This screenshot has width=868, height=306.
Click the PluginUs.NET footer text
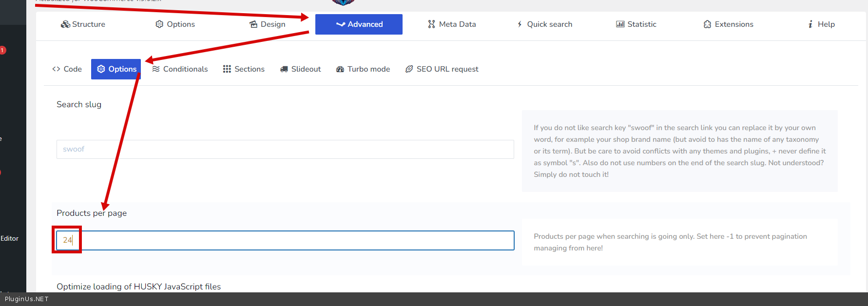coord(27,299)
